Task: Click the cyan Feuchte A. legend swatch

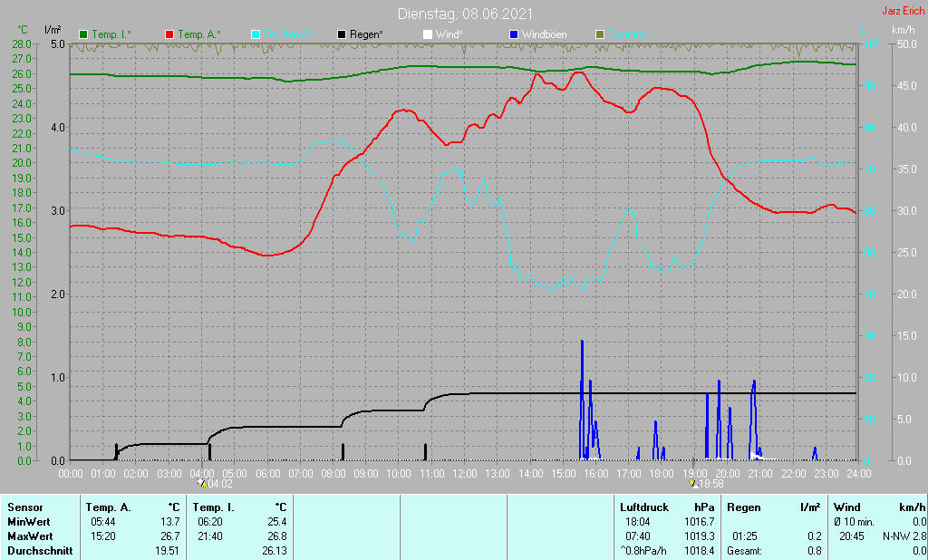Action: [256, 34]
